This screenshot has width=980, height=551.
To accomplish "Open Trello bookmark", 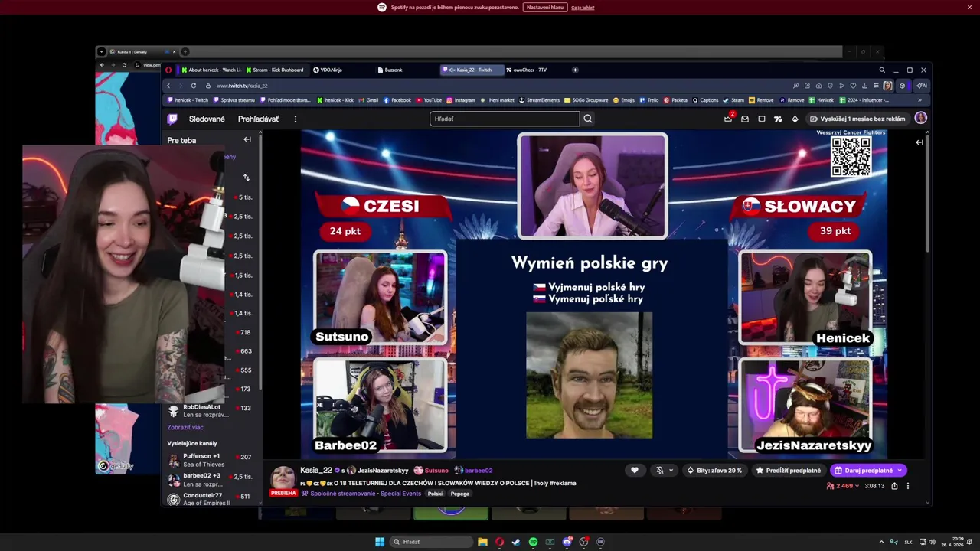I will 649,100.
